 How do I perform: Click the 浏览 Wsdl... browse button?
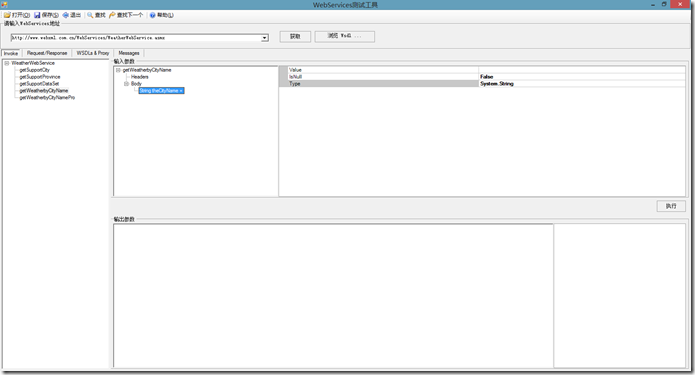344,36
